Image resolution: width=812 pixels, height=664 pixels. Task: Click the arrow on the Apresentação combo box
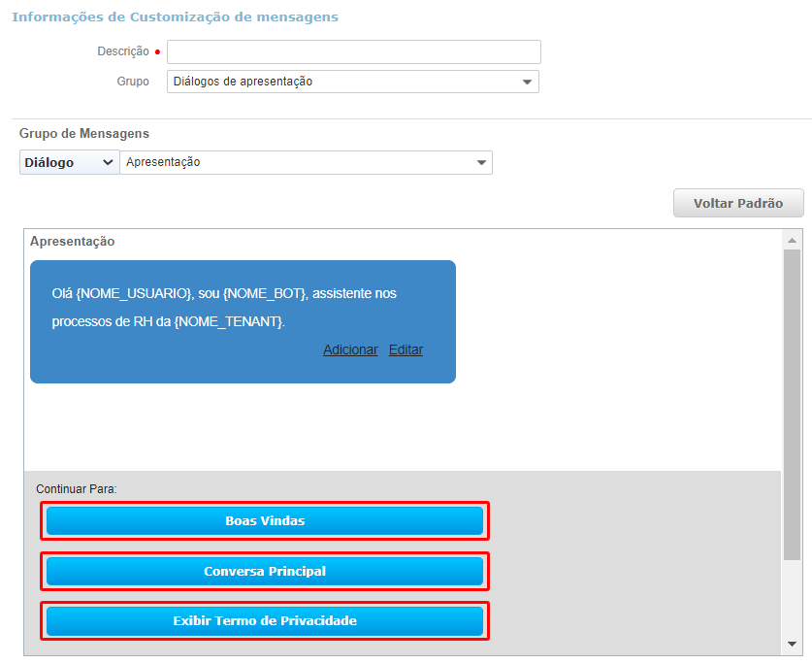coord(481,163)
